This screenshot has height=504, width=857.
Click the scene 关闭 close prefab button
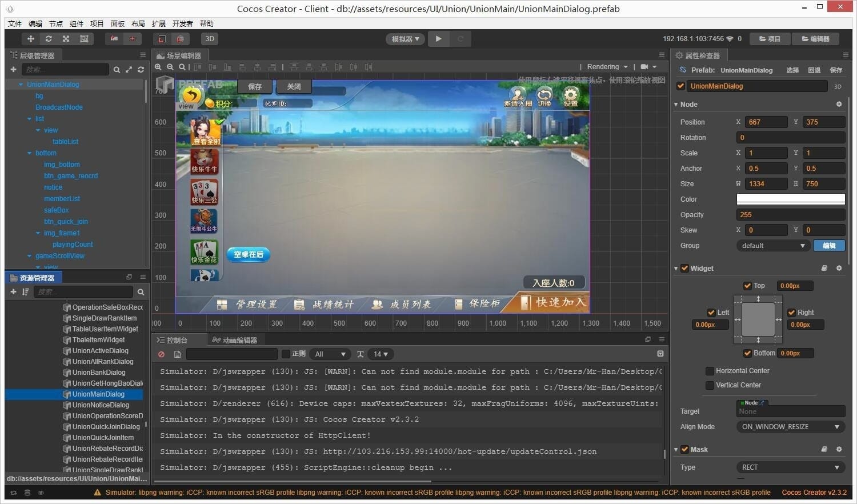(x=294, y=87)
